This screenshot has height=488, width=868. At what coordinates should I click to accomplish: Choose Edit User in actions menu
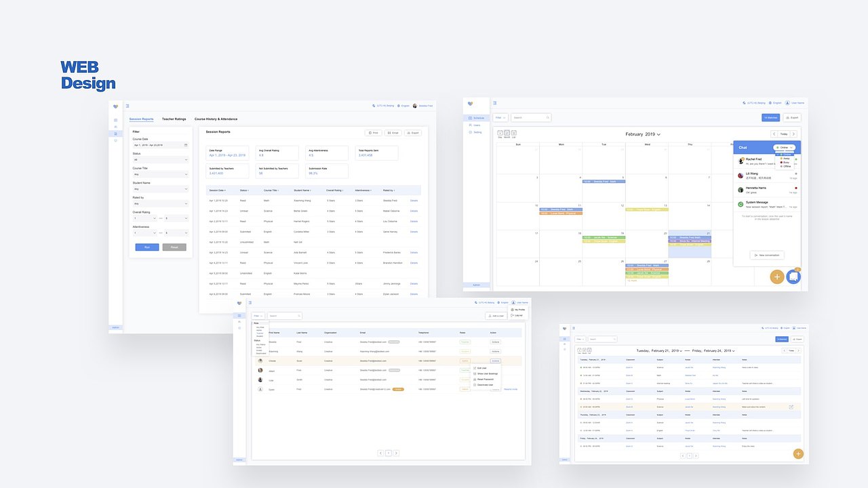pyautogui.click(x=481, y=368)
